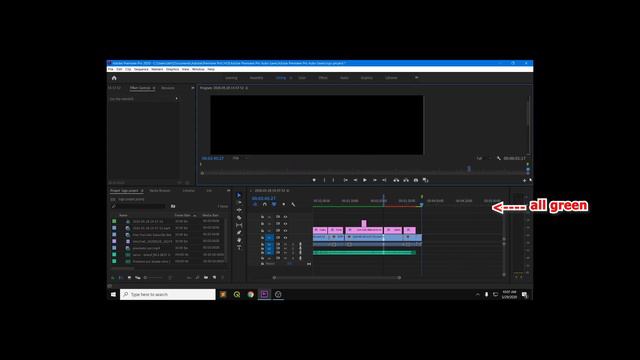Click the timeline playhead timecode

pyautogui.click(x=264, y=198)
